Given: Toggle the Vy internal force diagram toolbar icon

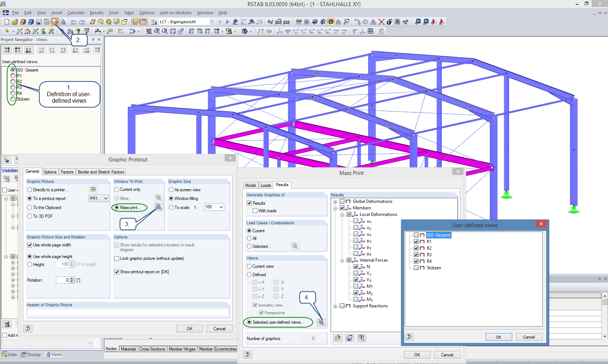Looking at the screenshot, I should (x=296, y=32).
